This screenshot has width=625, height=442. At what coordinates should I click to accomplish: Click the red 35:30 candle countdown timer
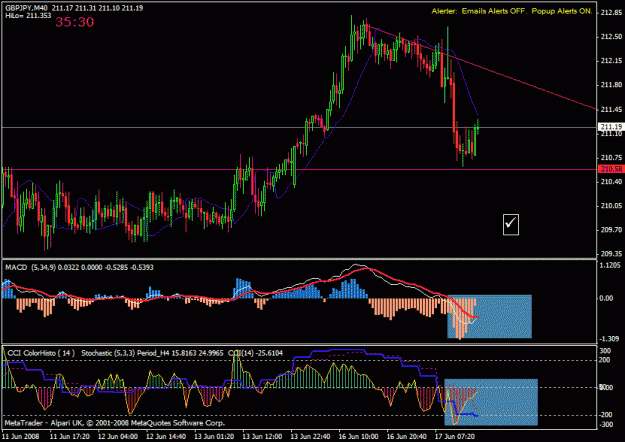75,22
